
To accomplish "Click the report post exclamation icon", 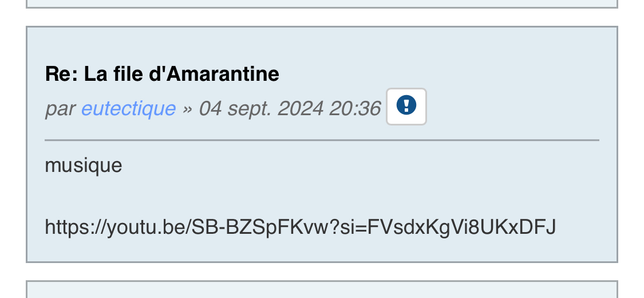I will pyautogui.click(x=406, y=106).
